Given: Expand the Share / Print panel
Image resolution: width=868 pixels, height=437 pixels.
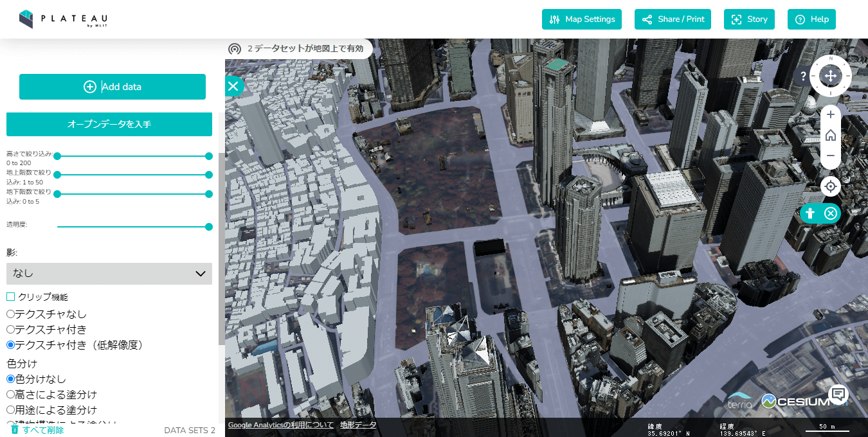Looking at the screenshot, I should [x=673, y=19].
